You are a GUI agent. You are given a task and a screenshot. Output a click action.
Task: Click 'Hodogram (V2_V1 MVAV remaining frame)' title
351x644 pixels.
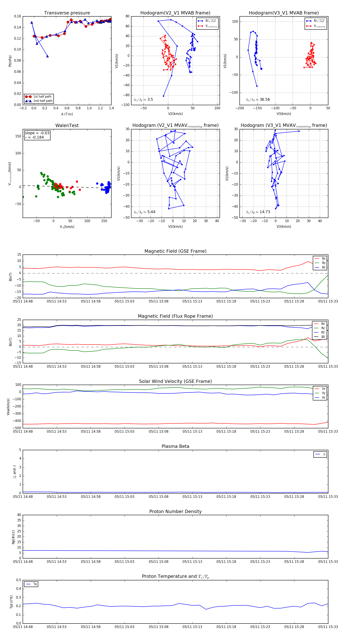point(175,125)
